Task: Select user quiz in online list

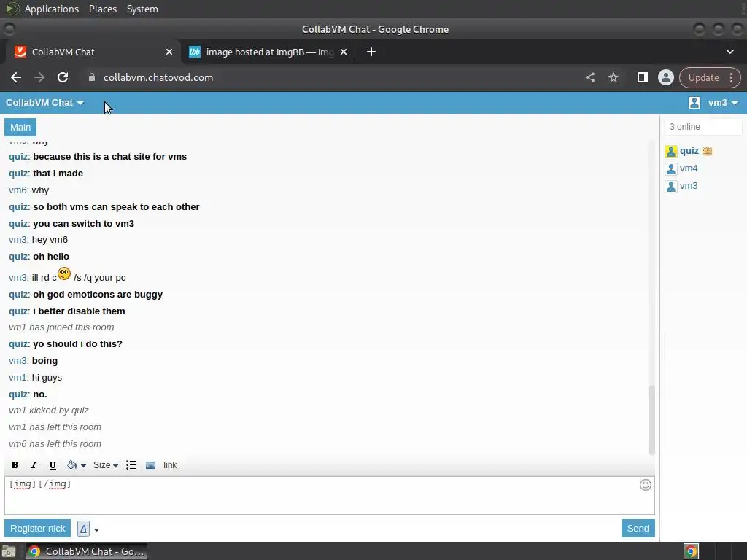Action: pos(689,151)
